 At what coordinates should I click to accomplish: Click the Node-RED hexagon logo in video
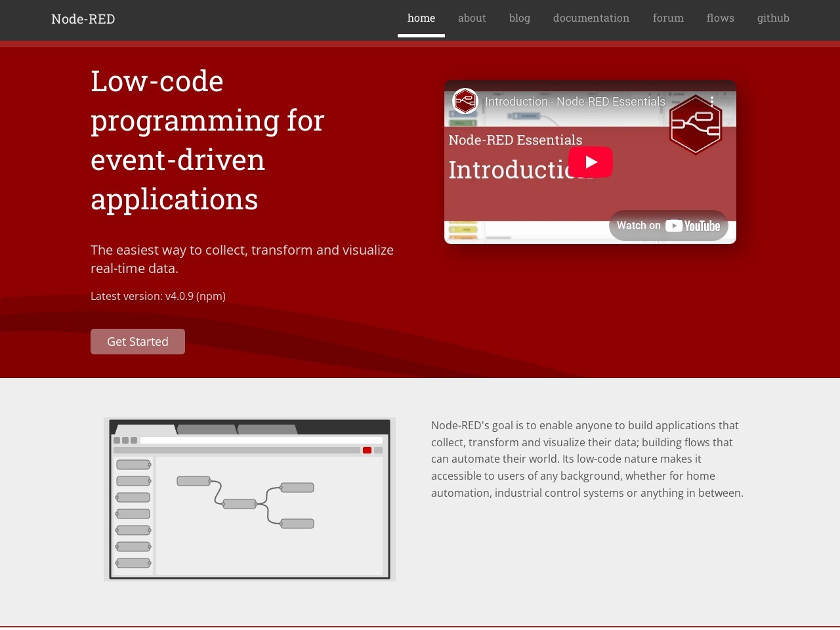tap(696, 125)
